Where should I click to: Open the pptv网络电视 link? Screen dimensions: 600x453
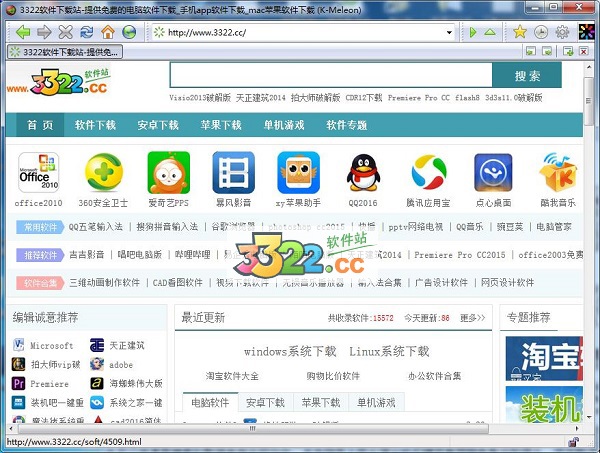[x=416, y=227]
